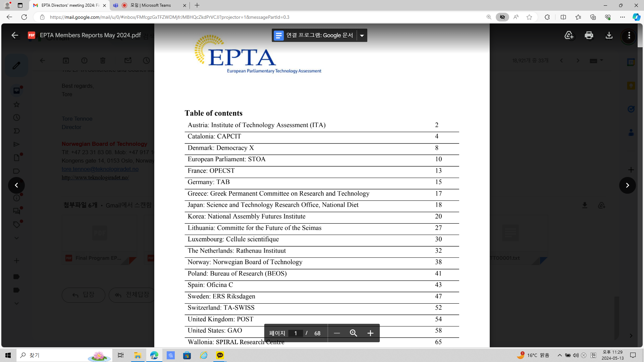The height and width of the screenshot is (362, 644).
Task: Click the Germany: TAB entry
Action: (209, 182)
